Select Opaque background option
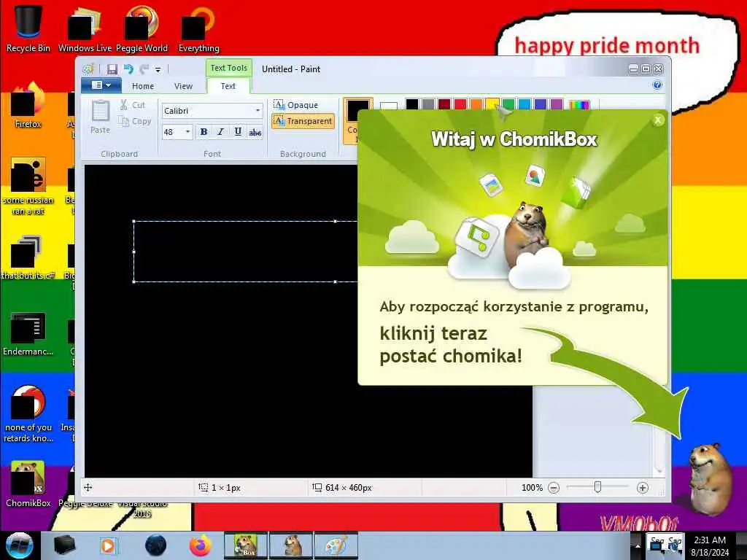The height and width of the screenshot is (560, 747). [296, 105]
